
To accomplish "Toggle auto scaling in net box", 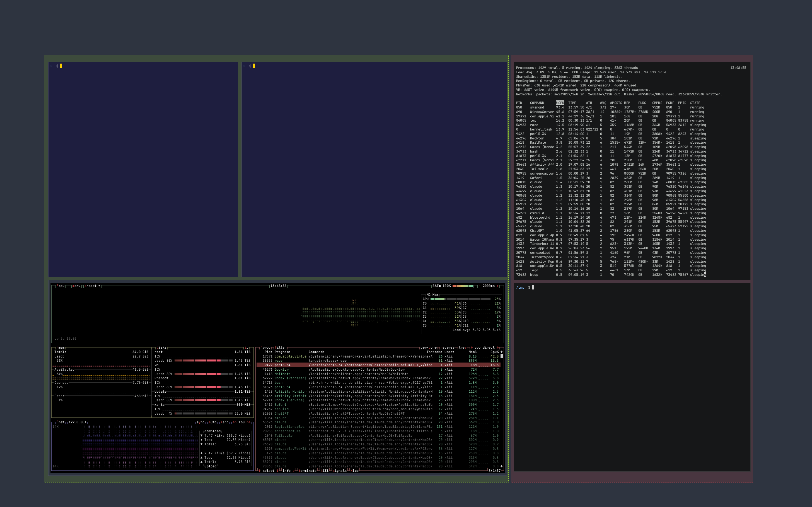I will coord(212,422).
